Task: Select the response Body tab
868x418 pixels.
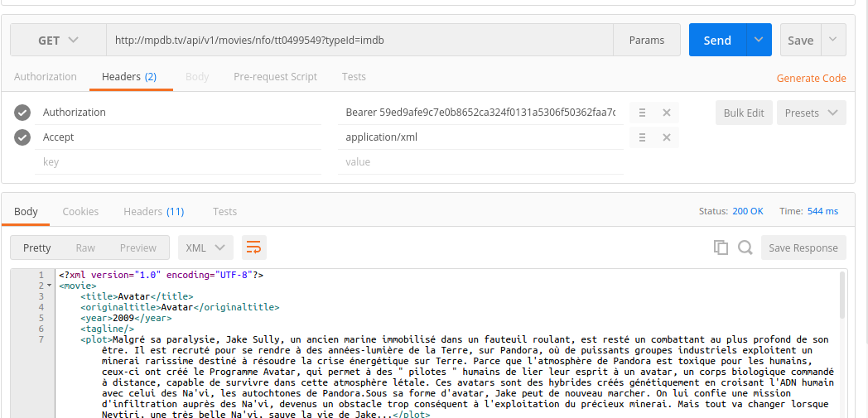Action: coord(26,212)
